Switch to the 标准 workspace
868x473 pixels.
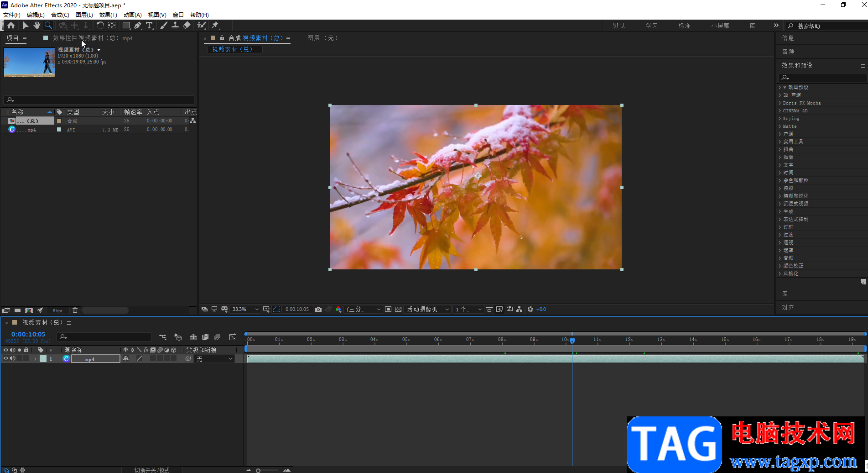[684, 26]
